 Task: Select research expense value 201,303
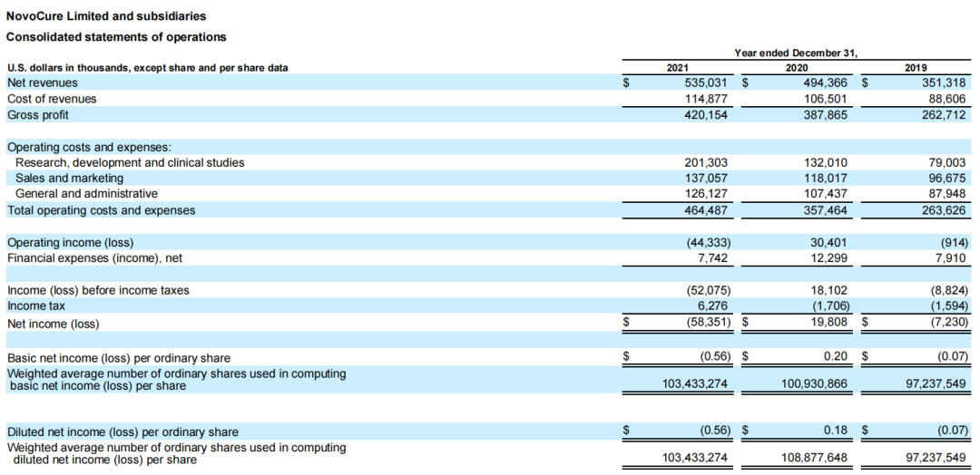point(706,162)
